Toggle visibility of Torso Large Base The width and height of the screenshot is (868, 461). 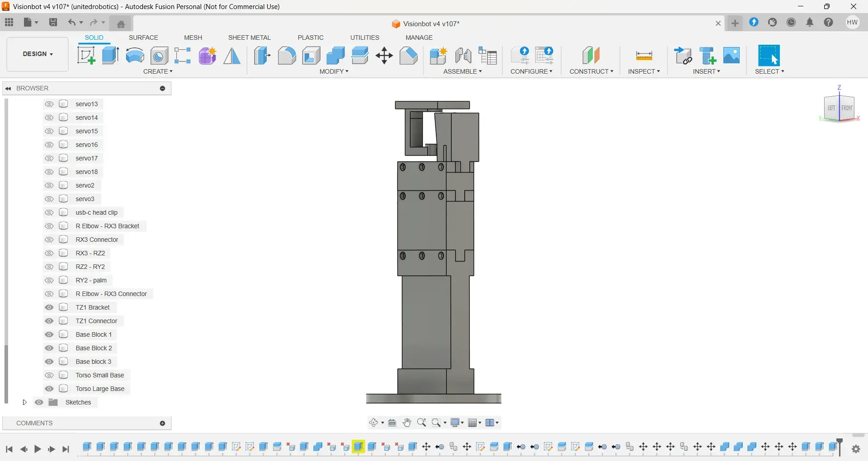pos(49,389)
